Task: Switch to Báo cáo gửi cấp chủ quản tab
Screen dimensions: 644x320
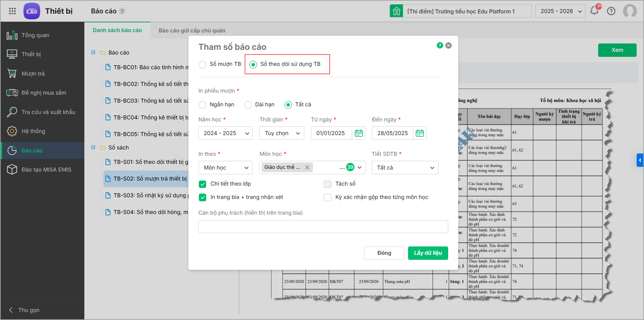Action: click(x=192, y=30)
